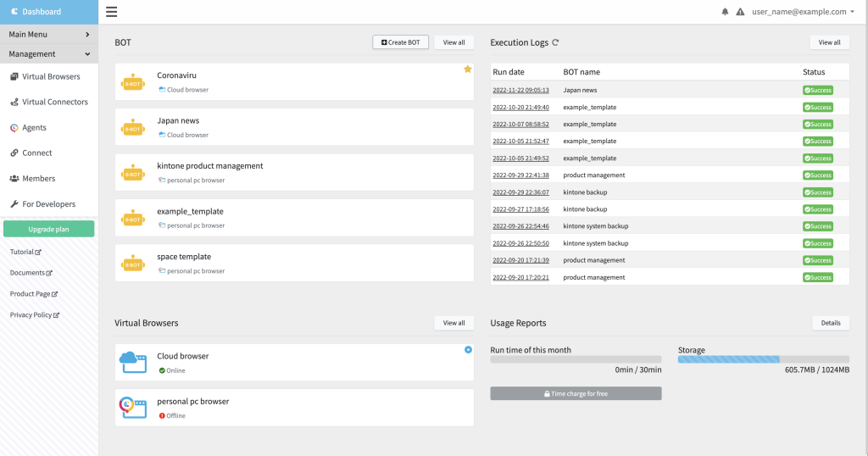Open the space template bot card
This screenshot has height=456, width=868.
coord(294,263)
